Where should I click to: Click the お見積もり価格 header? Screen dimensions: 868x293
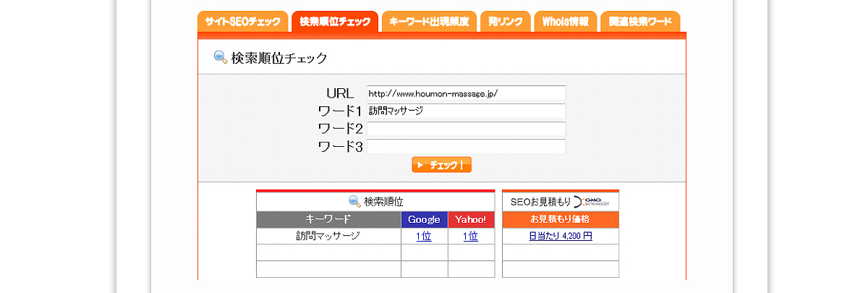point(561,219)
